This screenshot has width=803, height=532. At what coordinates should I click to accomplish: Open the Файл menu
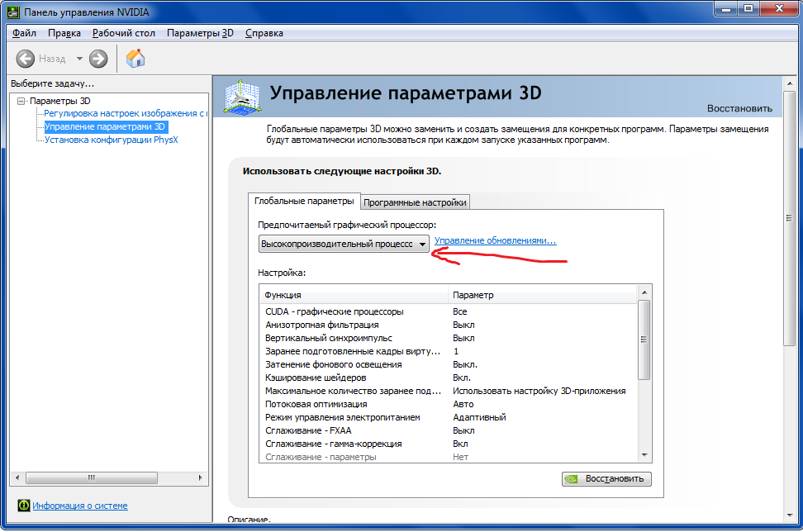[25, 33]
